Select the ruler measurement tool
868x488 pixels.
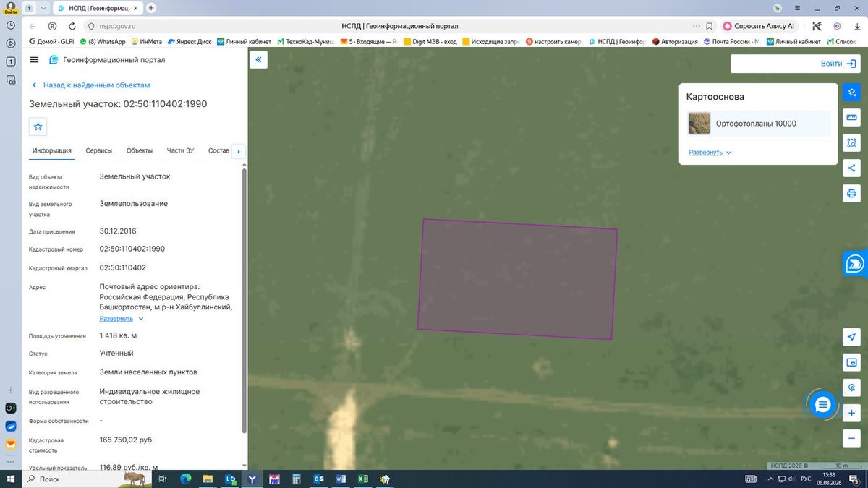[x=851, y=118]
